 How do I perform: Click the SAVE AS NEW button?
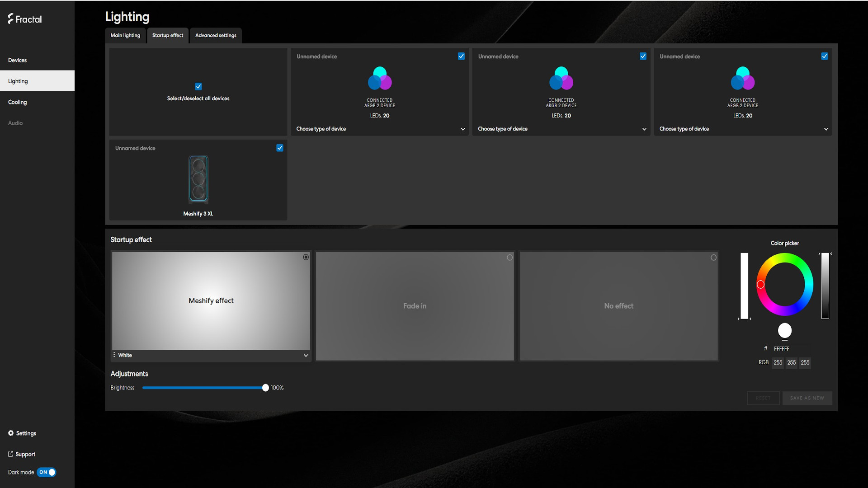[x=807, y=398]
